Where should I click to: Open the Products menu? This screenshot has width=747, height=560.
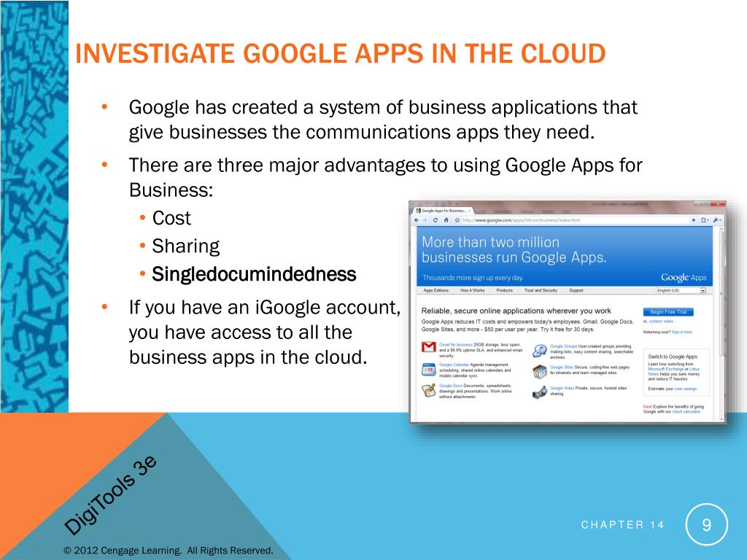coord(505,290)
